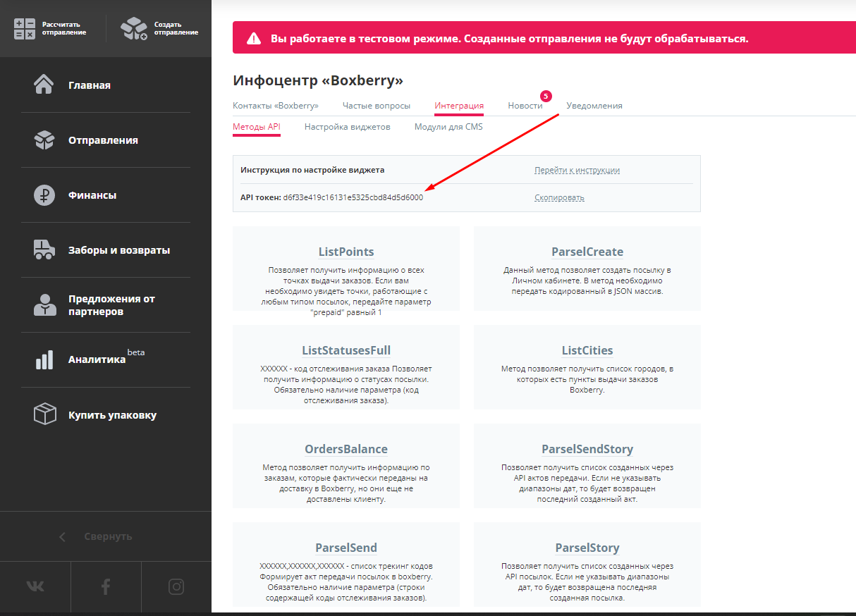Image resolution: width=856 pixels, height=616 pixels.
Task: Open the Настройка виджетов sub-tab
Action: (348, 127)
